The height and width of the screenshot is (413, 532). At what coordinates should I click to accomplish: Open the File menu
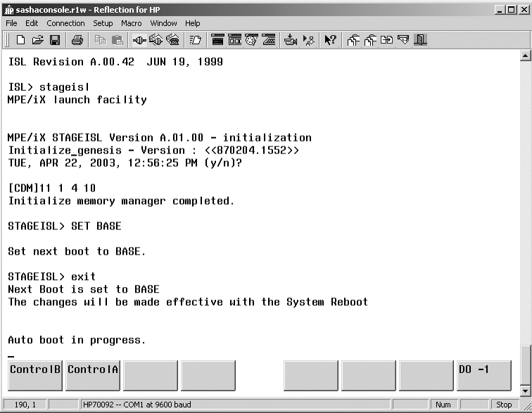click(x=11, y=23)
